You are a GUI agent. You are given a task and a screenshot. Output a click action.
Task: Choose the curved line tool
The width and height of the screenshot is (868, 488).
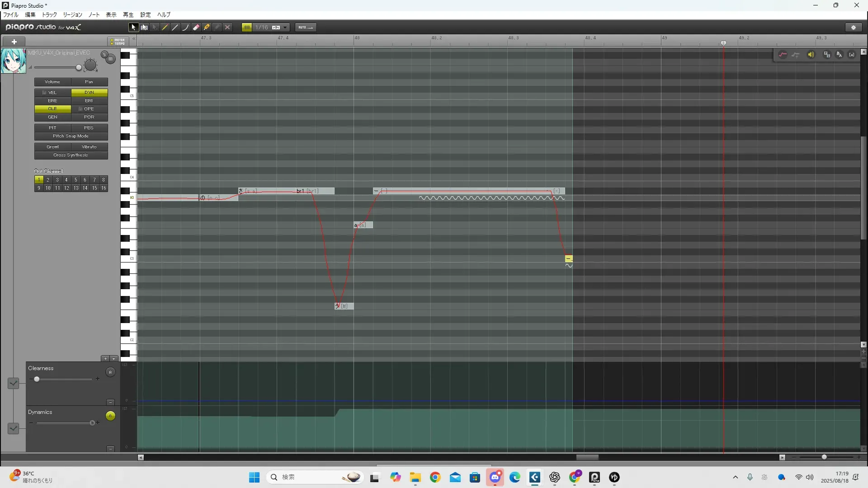[185, 28]
